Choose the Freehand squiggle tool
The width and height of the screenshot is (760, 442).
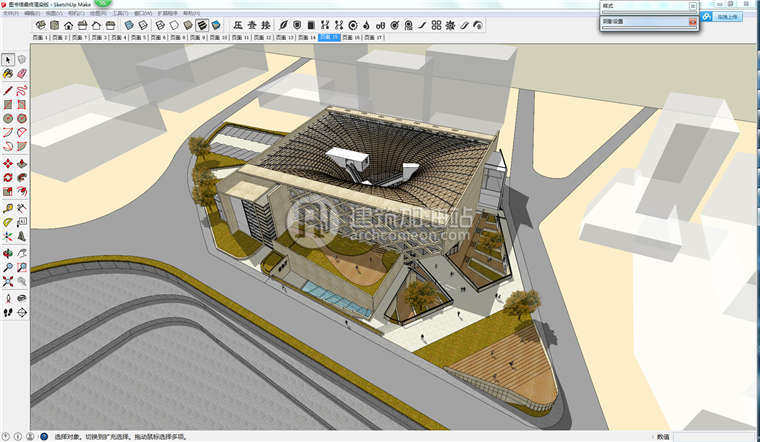pyautogui.click(x=22, y=91)
